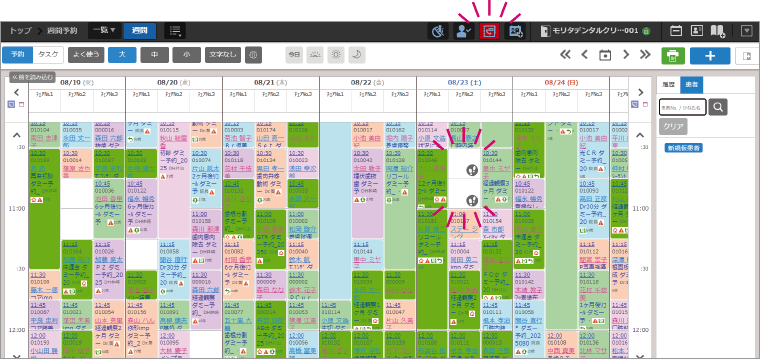Switch to 患者 tab

tap(691, 85)
